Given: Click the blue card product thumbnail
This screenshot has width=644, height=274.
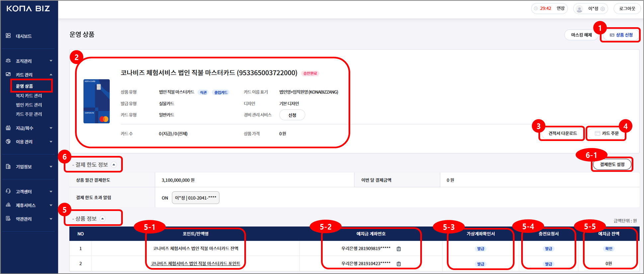Looking at the screenshot, I should (x=97, y=101).
